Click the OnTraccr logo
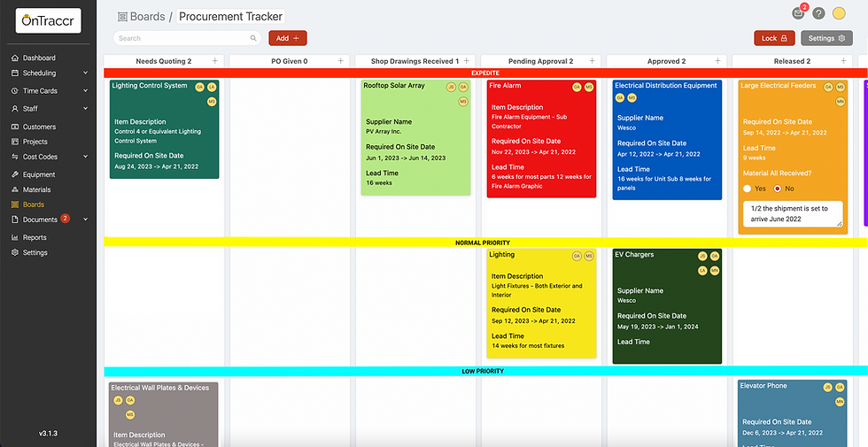The width and height of the screenshot is (868, 447). (48, 20)
